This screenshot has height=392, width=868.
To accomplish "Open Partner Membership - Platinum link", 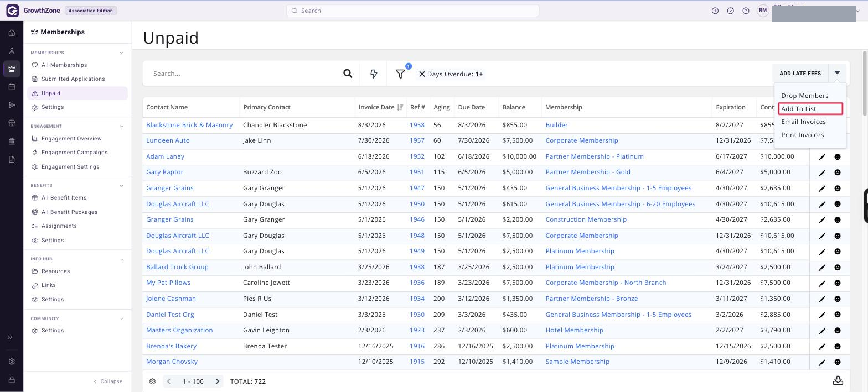I will pyautogui.click(x=595, y=156).
